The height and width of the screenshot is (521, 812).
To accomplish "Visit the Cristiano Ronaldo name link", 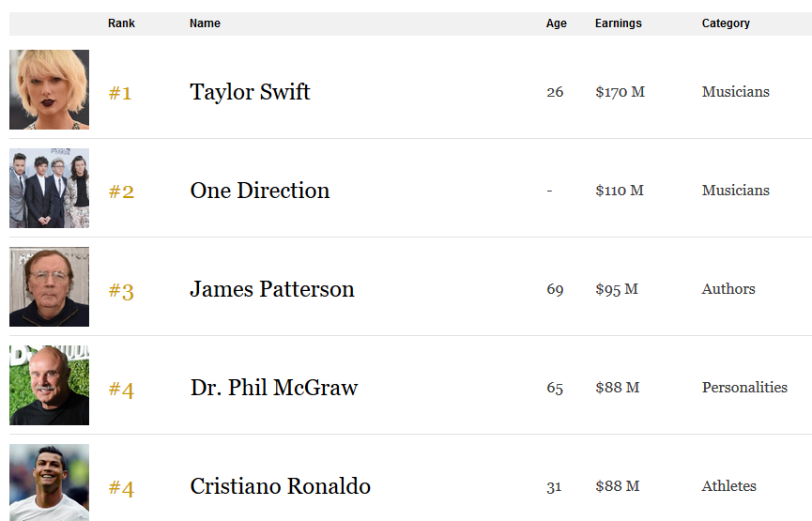I will click(x=280, y=485).
